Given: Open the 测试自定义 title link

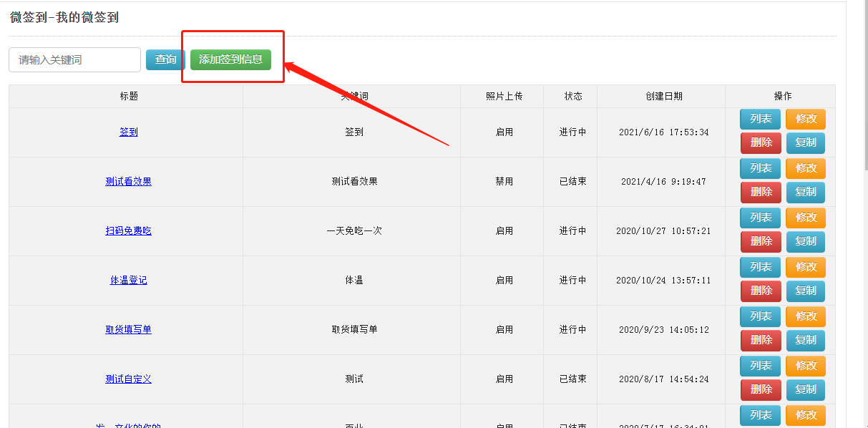Looking at the screenshot, I should (x=129, y=379).
